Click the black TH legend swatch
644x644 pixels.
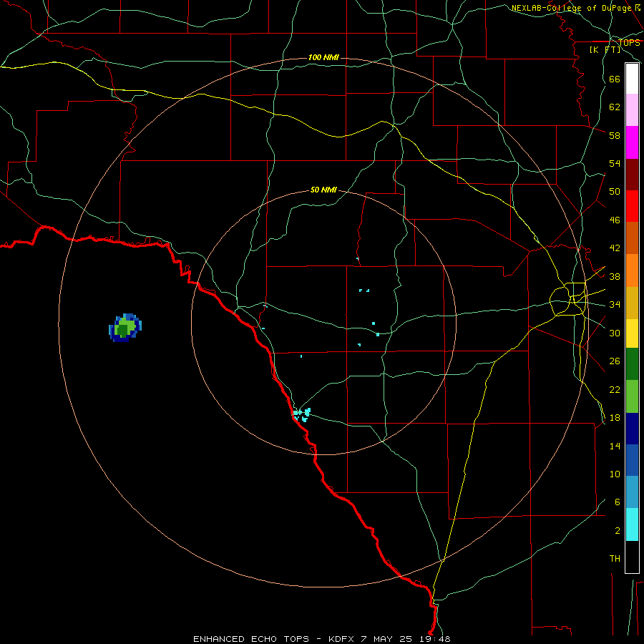pos(632,557)
